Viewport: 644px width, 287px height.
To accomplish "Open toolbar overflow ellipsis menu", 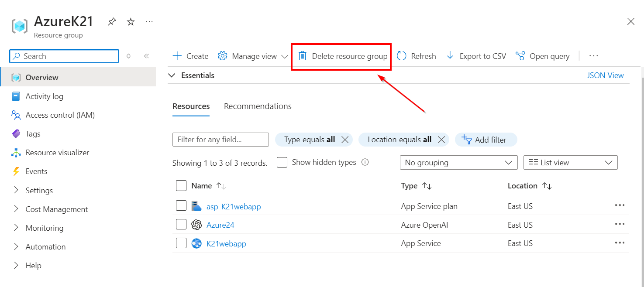I will [x=593, y=56].
